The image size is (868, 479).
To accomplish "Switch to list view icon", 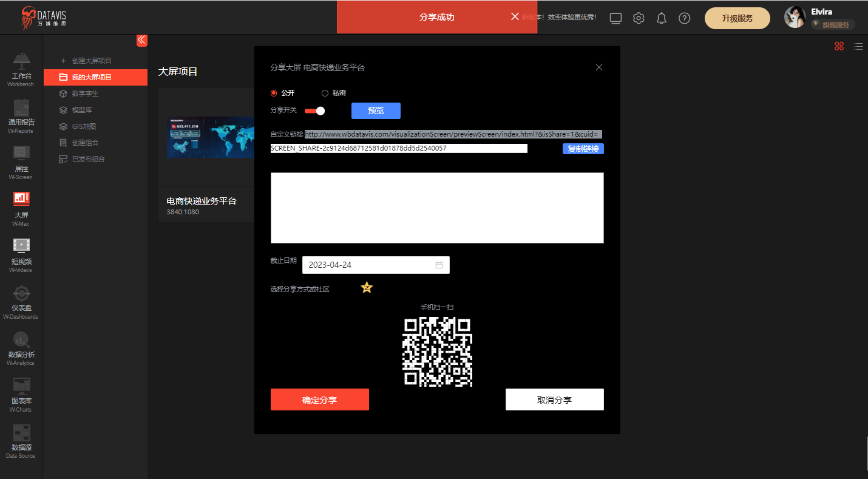I will 858,46.
